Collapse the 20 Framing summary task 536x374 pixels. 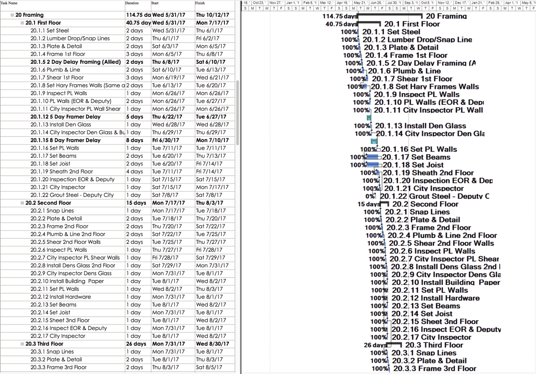[x=12, y=15]
